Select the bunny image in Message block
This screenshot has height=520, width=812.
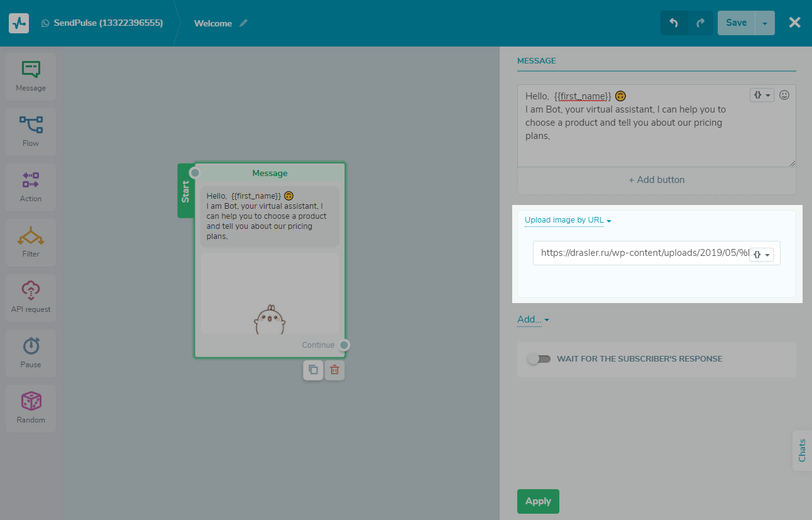coord(270,294)
